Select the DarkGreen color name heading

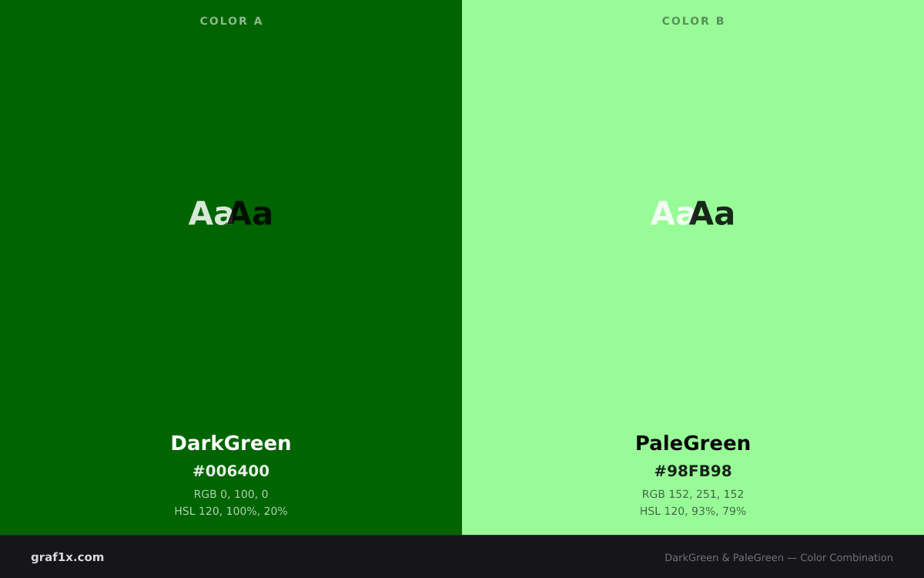click(x=231, y=443)
